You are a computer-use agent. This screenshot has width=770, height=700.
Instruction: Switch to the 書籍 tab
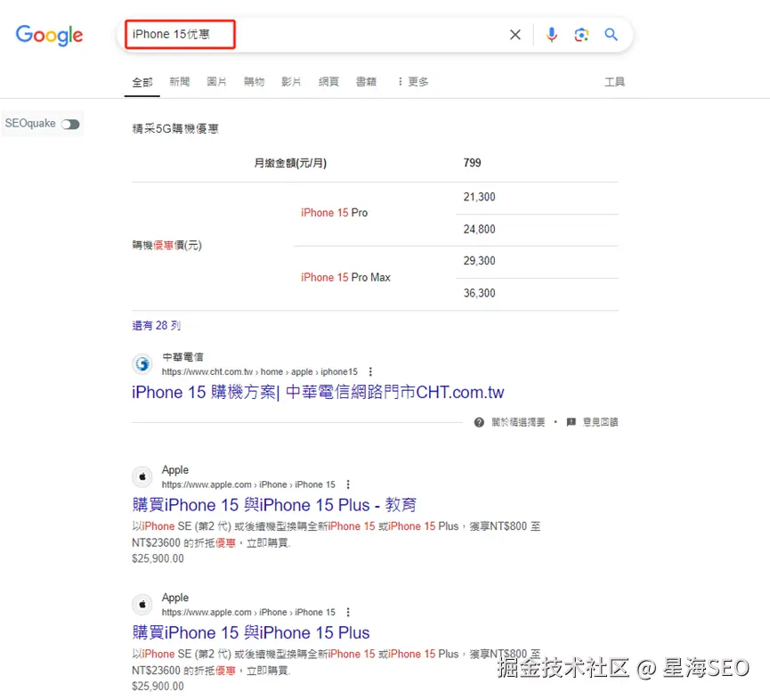tap(366, 82)
